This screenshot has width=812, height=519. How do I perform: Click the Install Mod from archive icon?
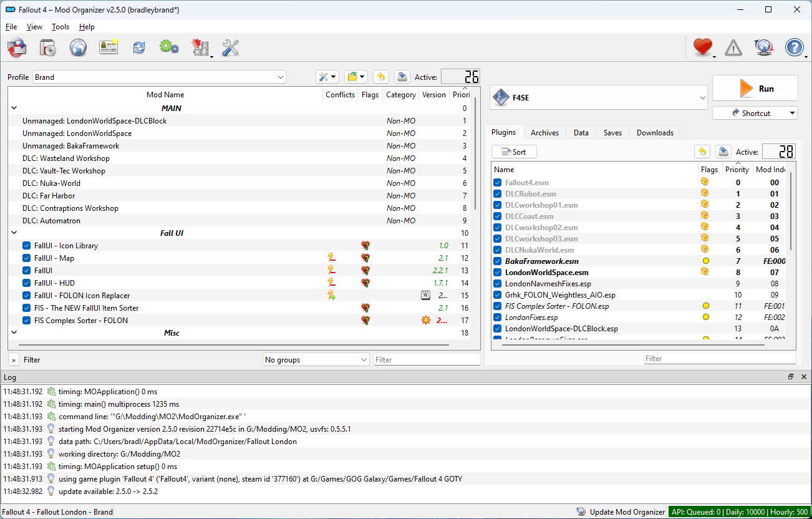(48, 47)
